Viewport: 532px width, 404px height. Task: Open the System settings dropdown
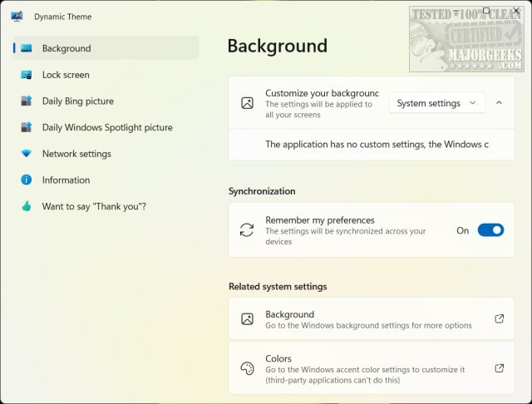click(x=436, y=103)
